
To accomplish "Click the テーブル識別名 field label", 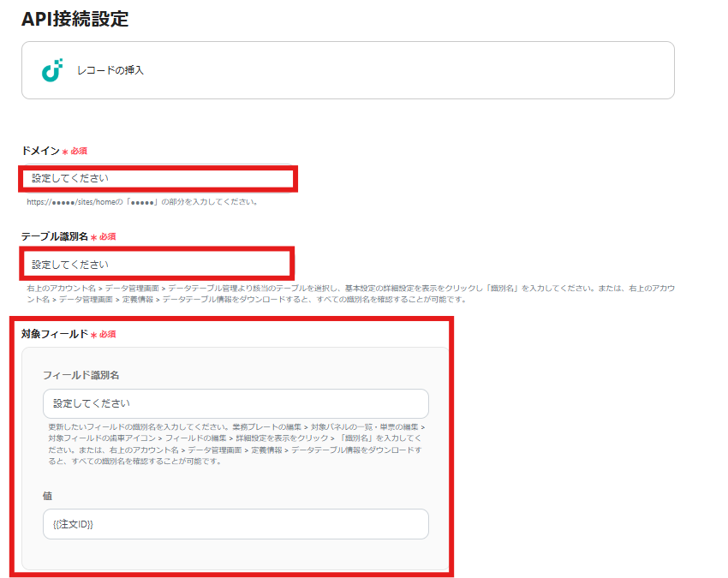I will click(54, 236).
